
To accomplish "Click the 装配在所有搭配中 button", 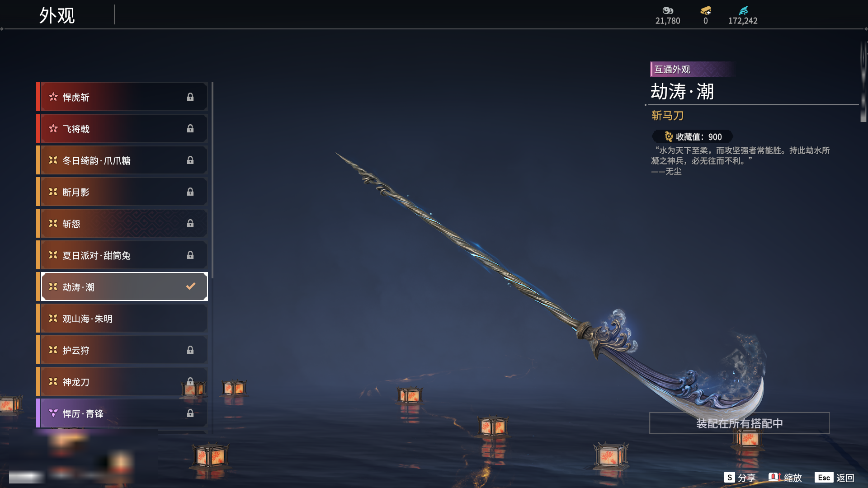I will [740, 423].
